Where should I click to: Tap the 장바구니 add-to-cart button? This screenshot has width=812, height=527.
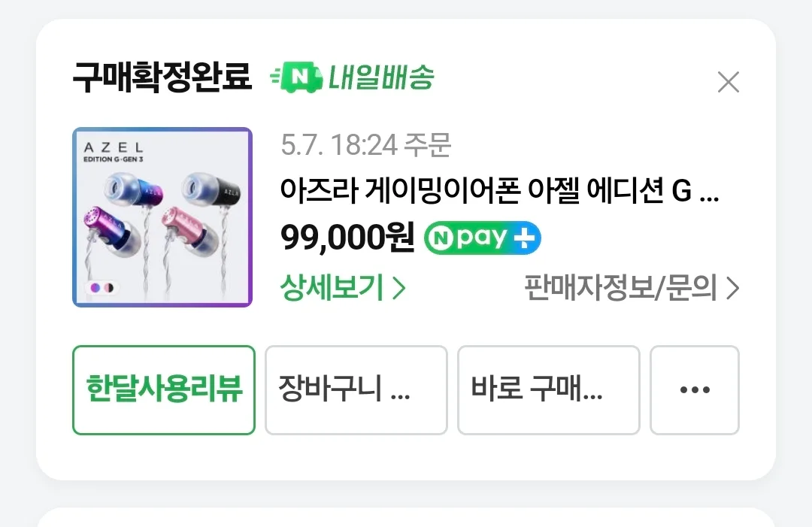point(356,390)
